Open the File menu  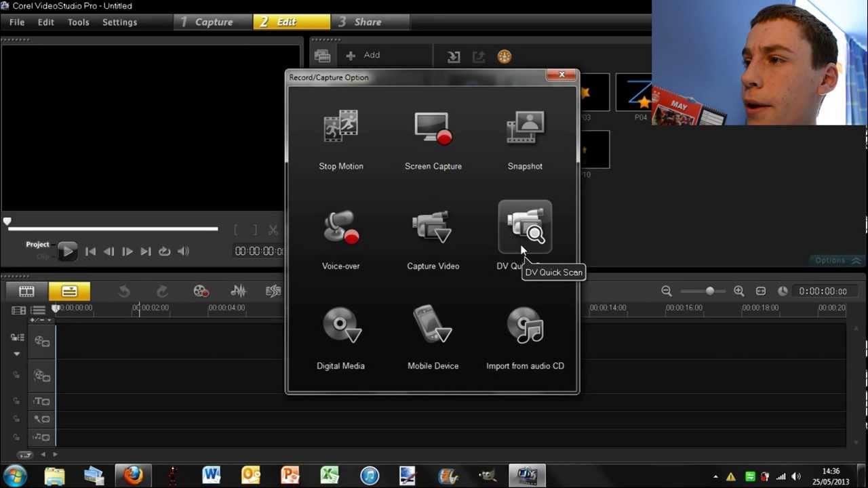[x=17, y=22]
